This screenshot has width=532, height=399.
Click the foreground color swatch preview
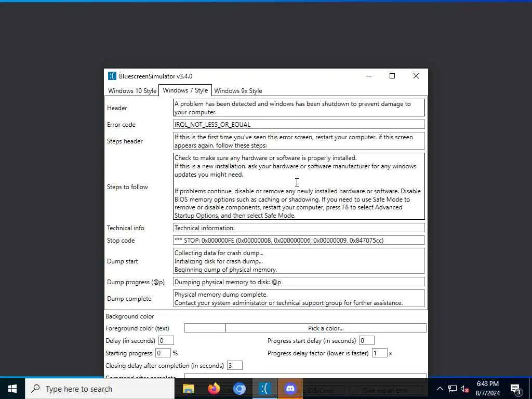pyautogui.click(x=205, y=328)
